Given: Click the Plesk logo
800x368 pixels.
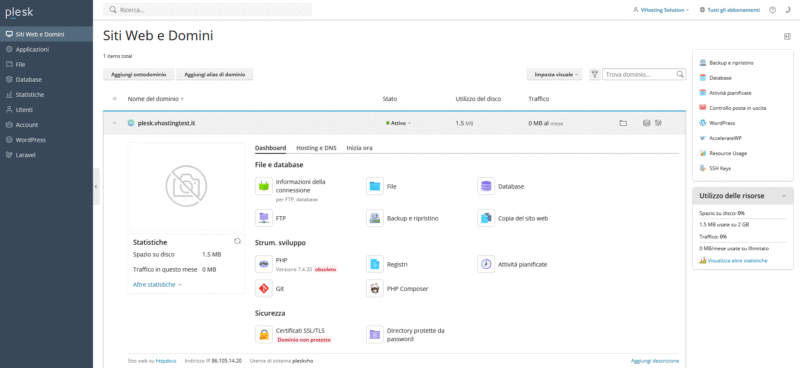Looking at the screenshot, I should pyautogui.click(x=19, y=13).
